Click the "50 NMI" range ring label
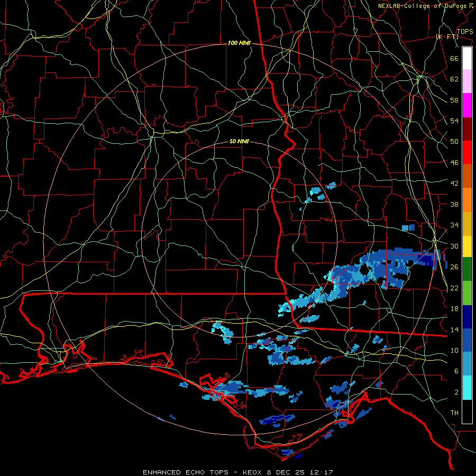This screenshot has height=476, width=476. coord(239,141)
